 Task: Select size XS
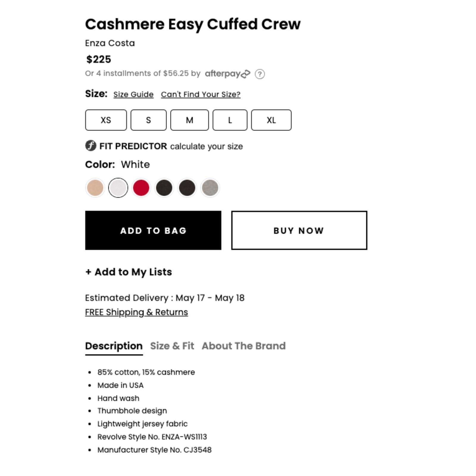point(106,120)
